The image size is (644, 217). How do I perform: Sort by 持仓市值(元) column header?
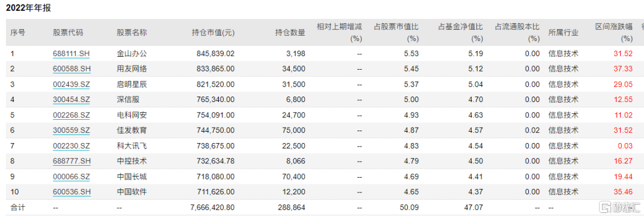coord(213,33)
